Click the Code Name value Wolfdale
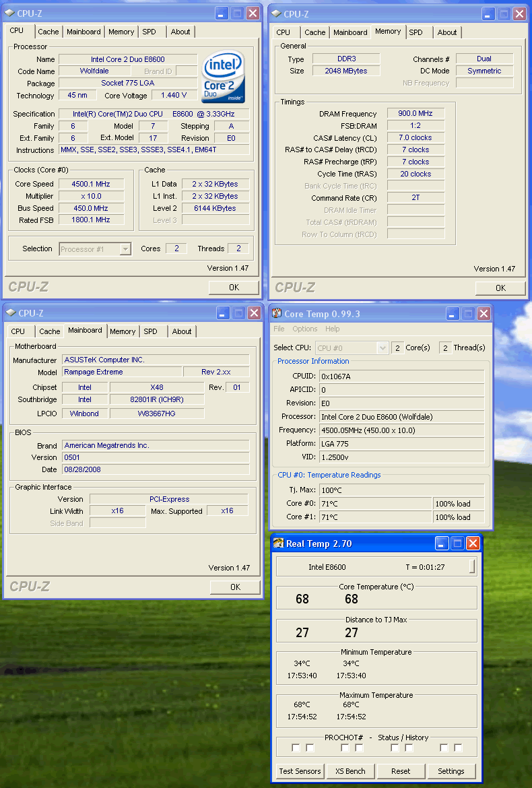 pos(94,71)
